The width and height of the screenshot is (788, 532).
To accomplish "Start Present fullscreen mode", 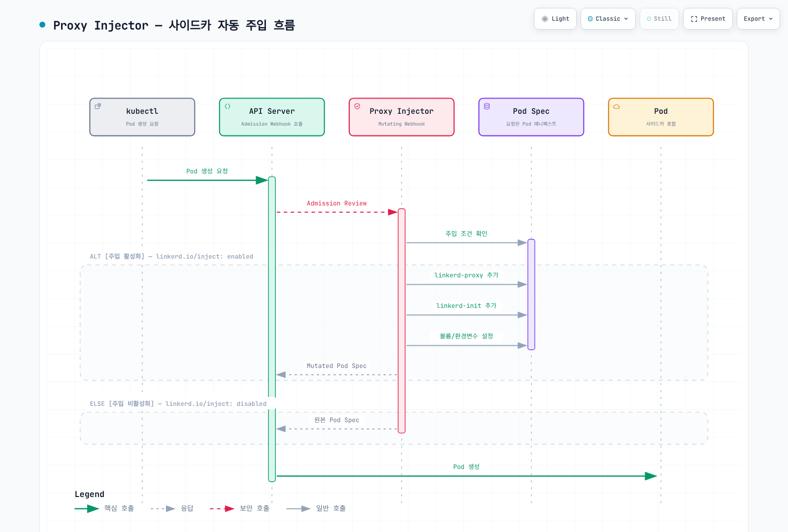I will point(708,19).
